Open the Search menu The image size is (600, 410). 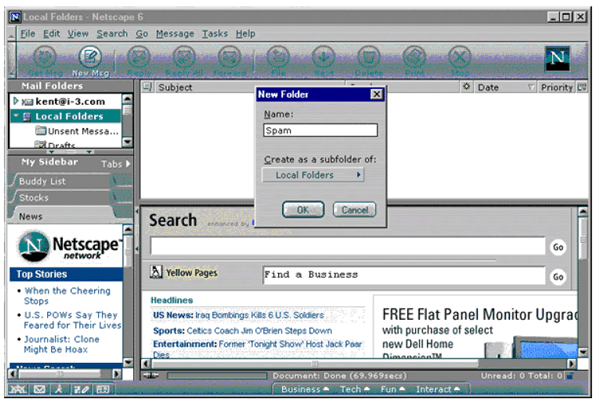[112, 34]
